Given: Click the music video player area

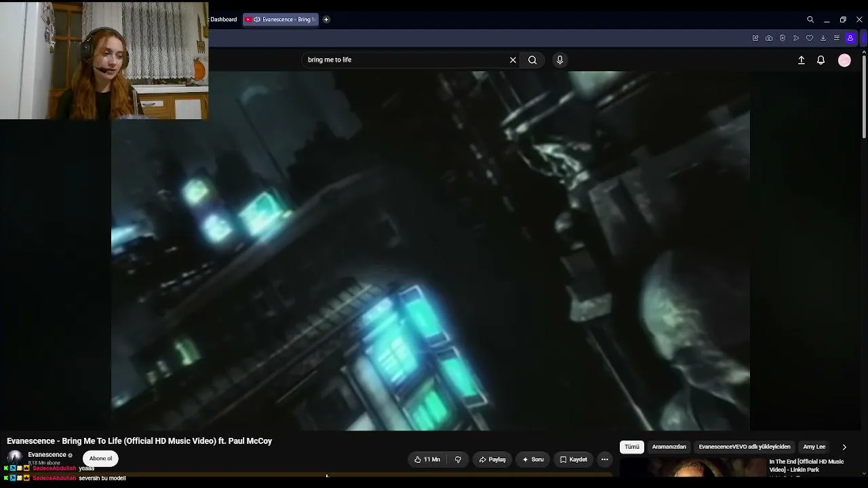Looking at the screenshot, I should point(431,251).
